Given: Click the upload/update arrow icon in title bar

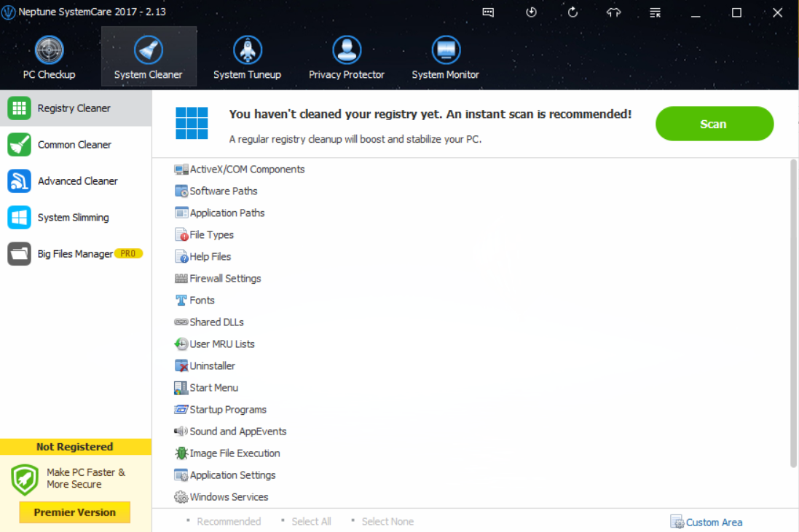Looking at the screenshot, I should [x=614, y=12].
